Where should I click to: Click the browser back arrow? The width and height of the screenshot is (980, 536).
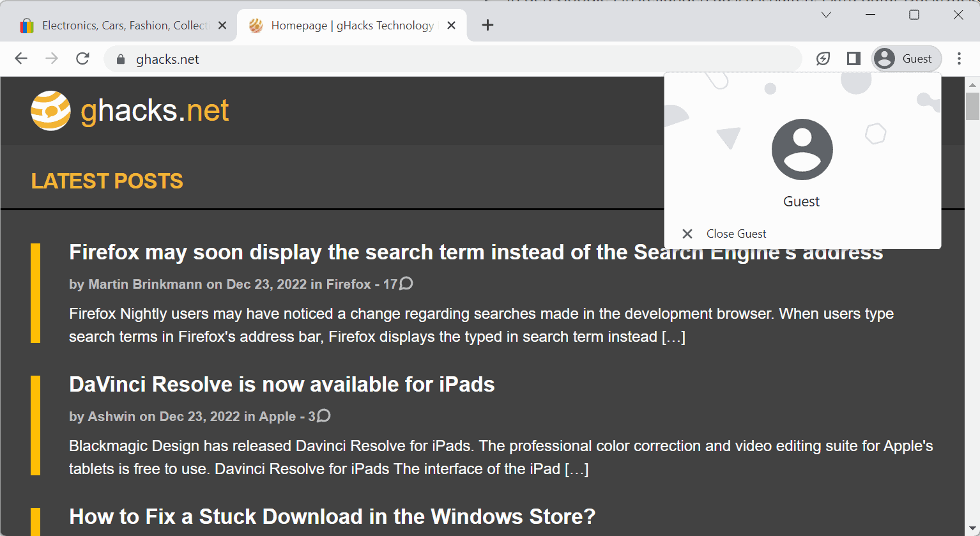(21, 59)
